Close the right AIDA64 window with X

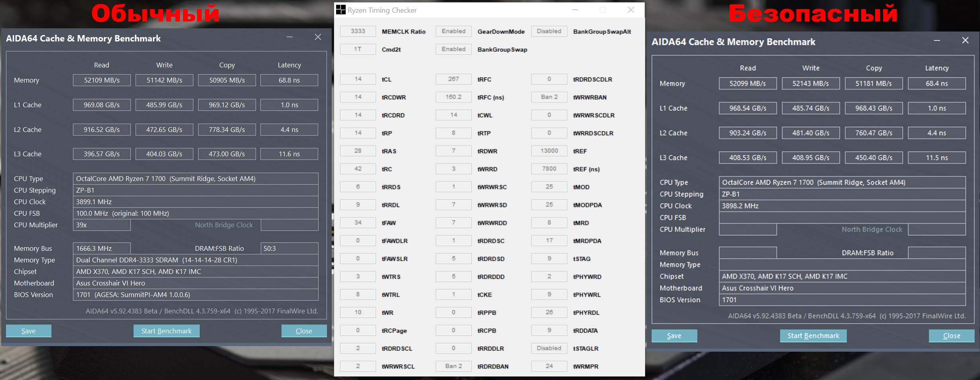click(965, 41)
